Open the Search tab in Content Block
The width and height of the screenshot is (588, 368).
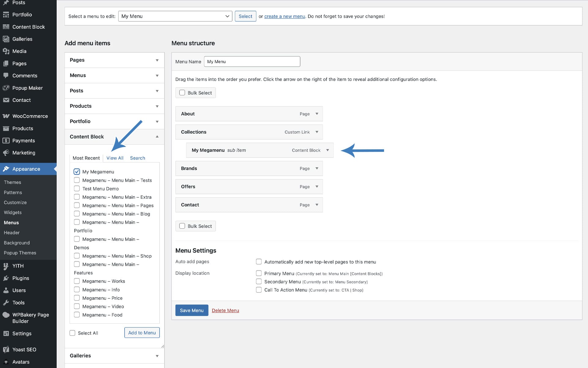(138, 158)
